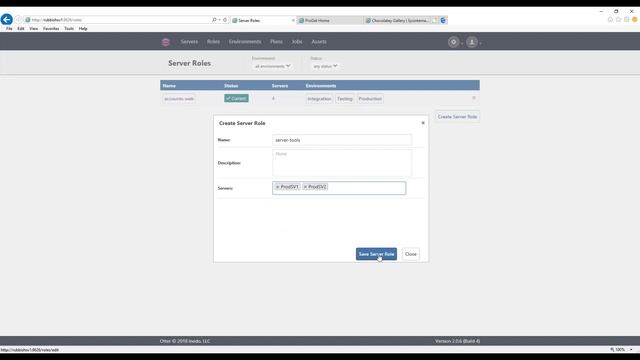Open the Help menu
The image size is (640, 360).
click(83, 29)
